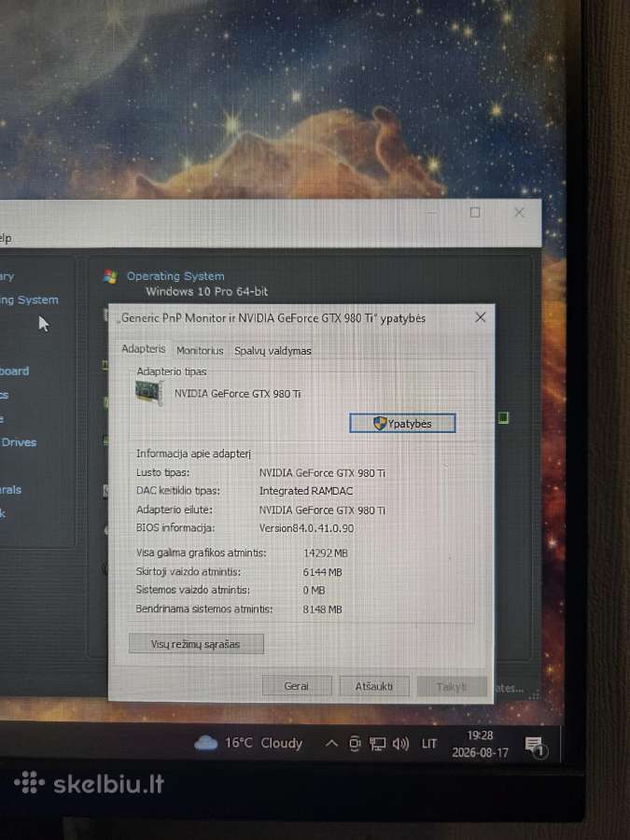The width and height of the screenshot is (630, 840).
Task: Confirm with the Gerai button
Action: [x=297, y=686]
